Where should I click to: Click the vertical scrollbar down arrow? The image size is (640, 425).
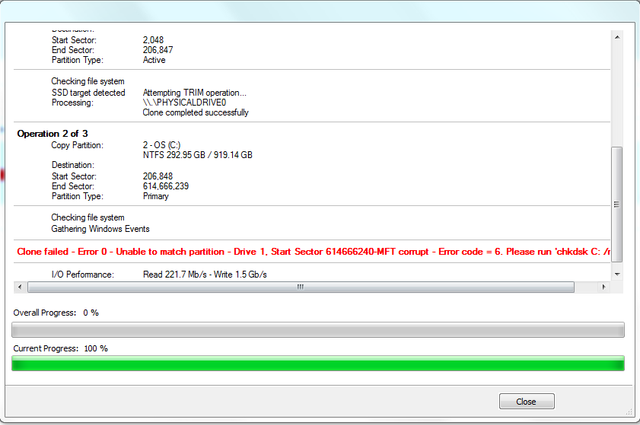click(x=617, y=274)
